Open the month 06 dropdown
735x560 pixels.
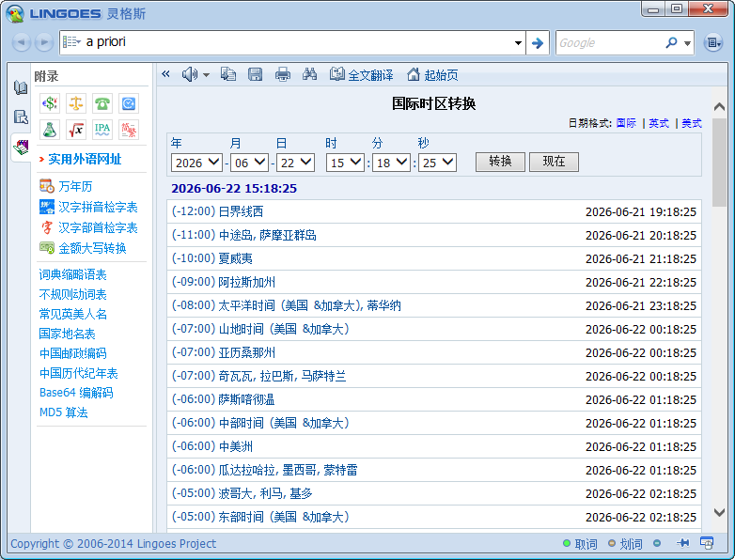pos(249,163)
